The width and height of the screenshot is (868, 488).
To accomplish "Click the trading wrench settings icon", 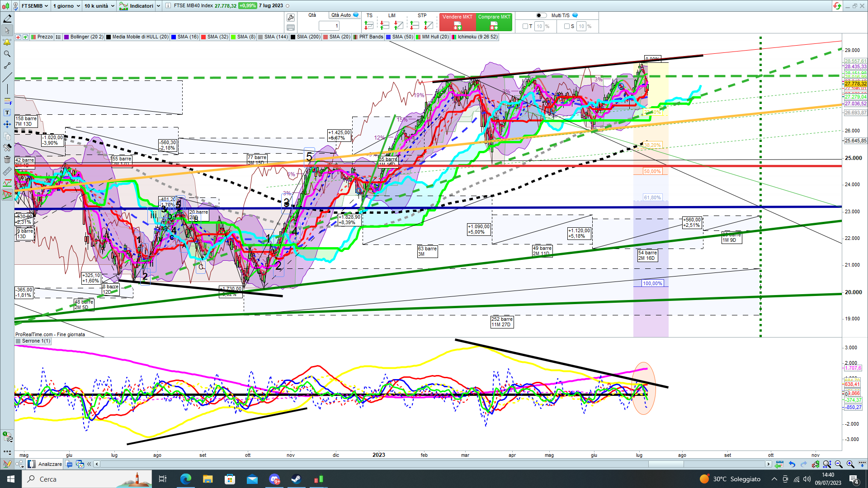I will [291, 18].
